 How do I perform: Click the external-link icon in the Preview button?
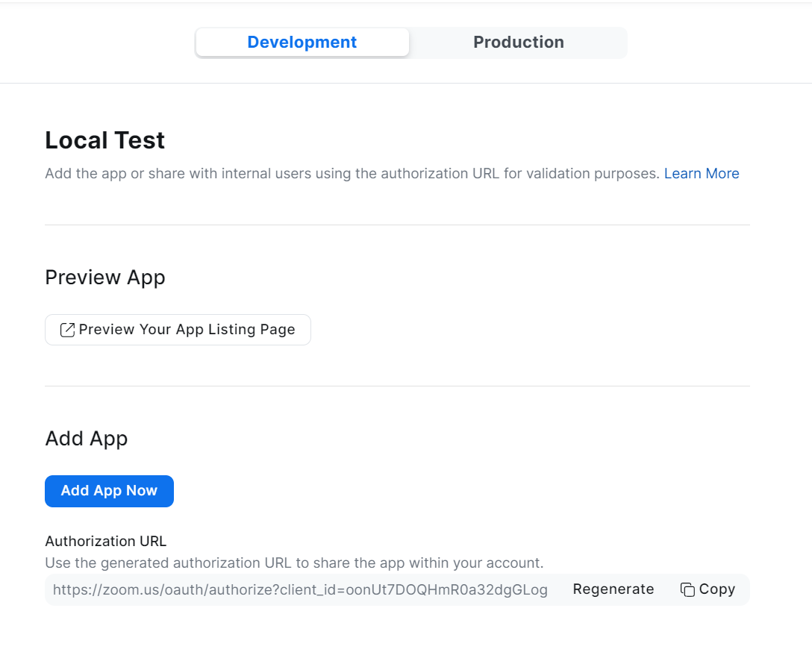[x=67, y=330]
